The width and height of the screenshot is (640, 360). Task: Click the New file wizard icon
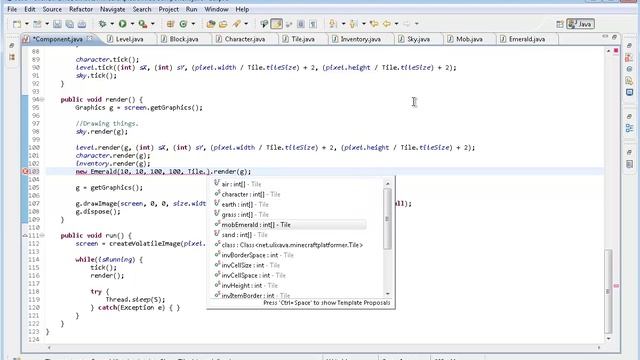point(17,24)
